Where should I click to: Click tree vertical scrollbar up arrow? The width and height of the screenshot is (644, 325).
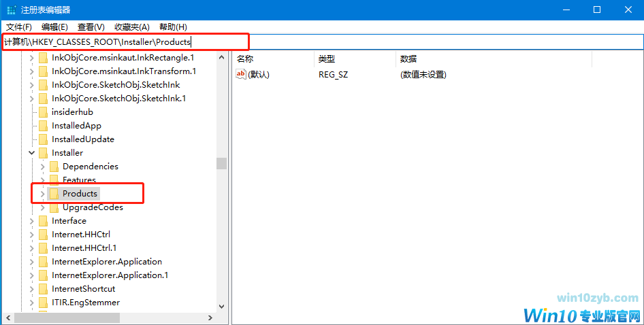[222, 57]
